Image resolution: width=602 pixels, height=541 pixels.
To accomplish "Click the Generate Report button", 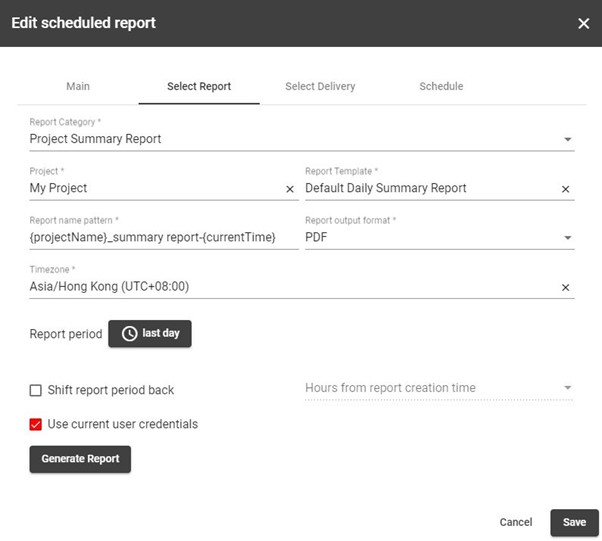I will [x=80, y=459].
